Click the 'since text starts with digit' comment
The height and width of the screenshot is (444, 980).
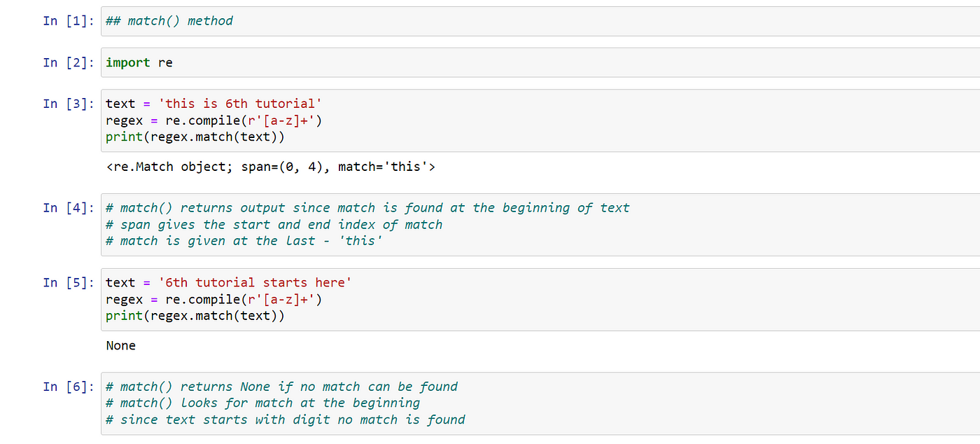pyautogui.click(x=286, y=419)
